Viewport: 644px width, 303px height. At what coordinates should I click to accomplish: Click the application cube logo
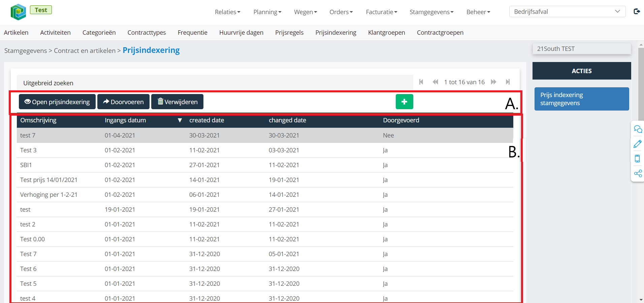18,12
